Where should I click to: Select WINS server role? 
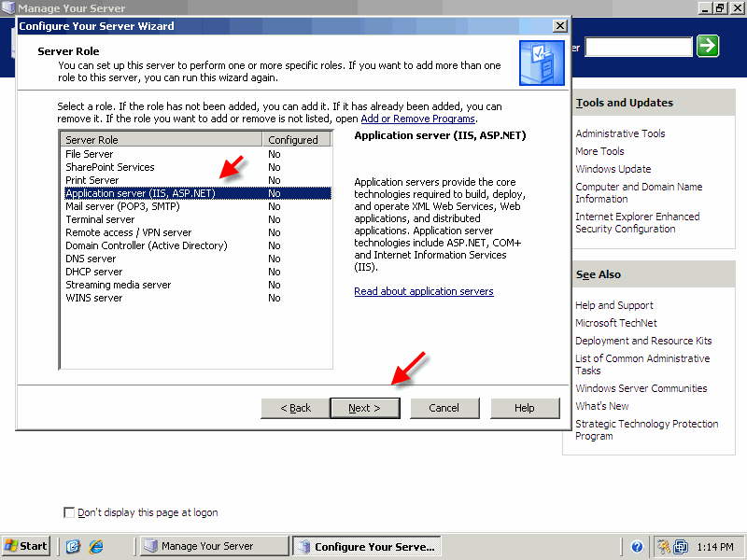pyautogui.click(x=197, y=298)
